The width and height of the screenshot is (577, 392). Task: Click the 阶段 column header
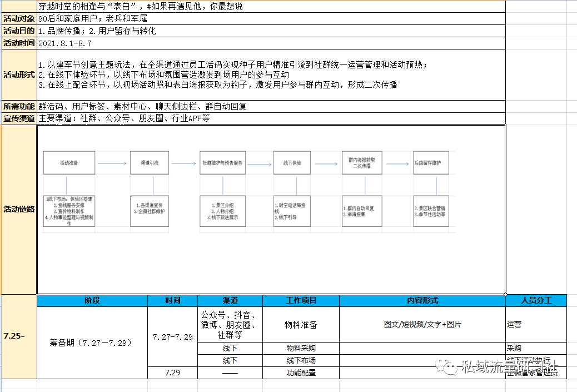pos(92,300)
